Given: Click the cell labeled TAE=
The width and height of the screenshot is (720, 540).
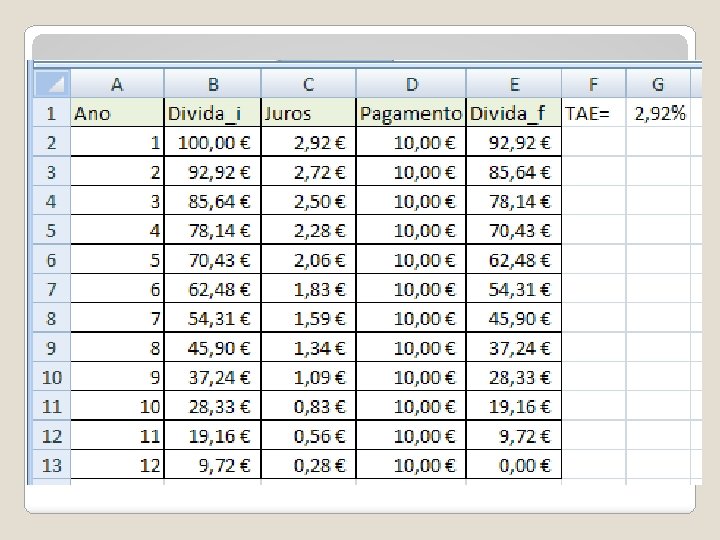Looking at the screenshot, I should pyautogui.click(x=594, y=112).
